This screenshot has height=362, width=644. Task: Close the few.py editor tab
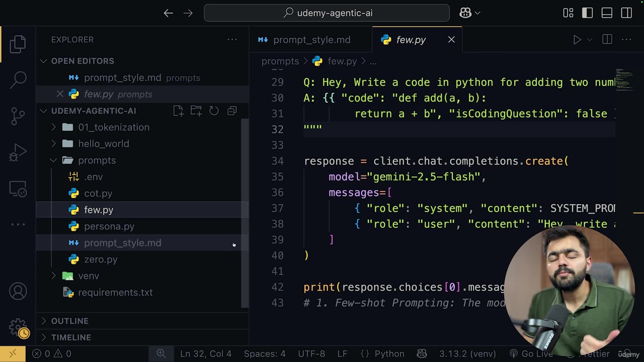(x=451, y=40)
